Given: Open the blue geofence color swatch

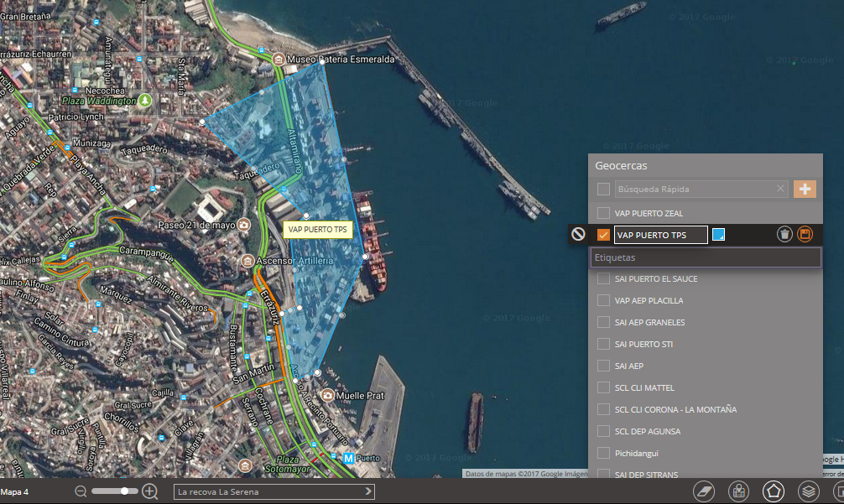Looking at the screenshot, I should pyautogui.click(x=719, y=235).
